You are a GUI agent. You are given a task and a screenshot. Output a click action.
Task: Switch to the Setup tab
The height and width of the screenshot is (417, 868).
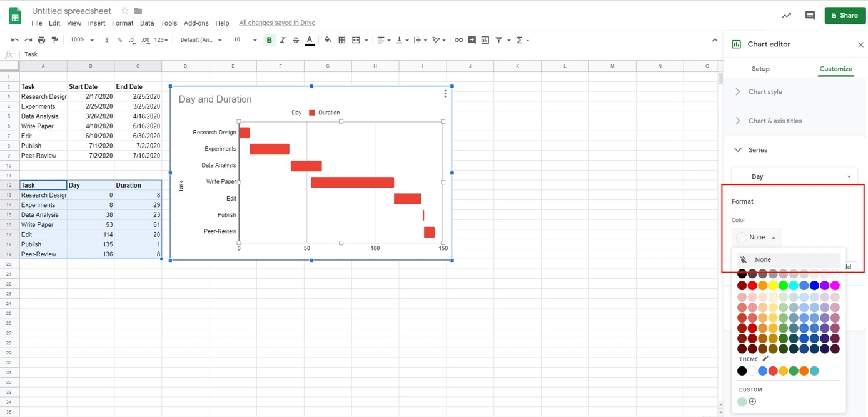coord(760,69)
